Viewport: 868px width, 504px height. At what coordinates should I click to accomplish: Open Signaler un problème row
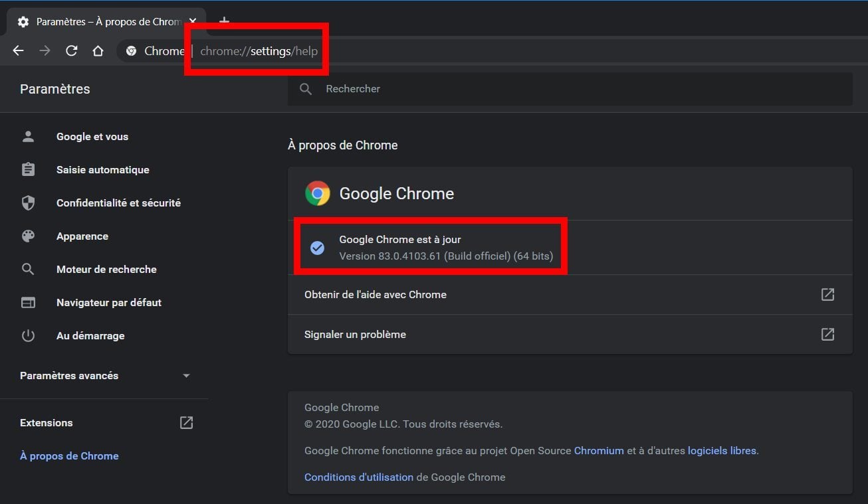[570, 335]
